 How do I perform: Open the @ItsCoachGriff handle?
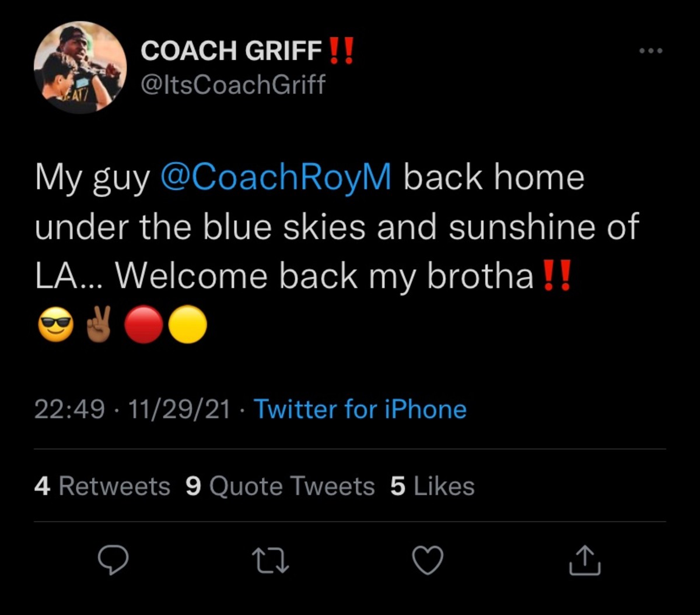click(x=233, y=85)
